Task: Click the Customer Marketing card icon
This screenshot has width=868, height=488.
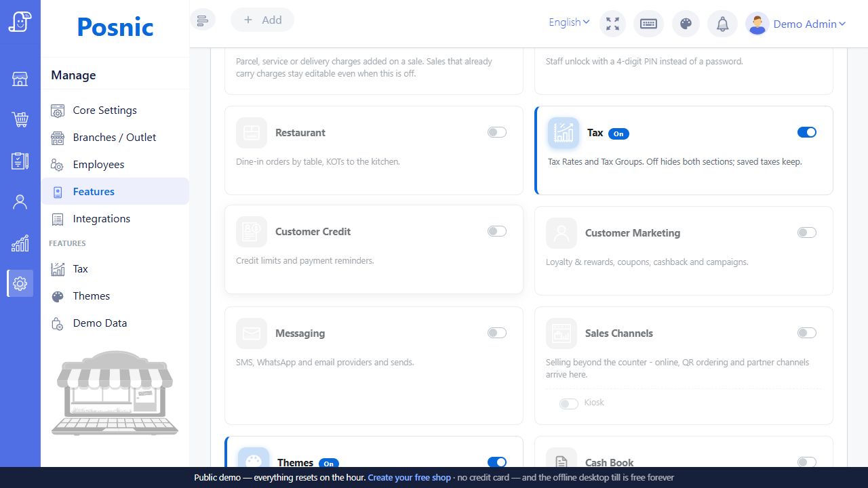Action: coord(561,233)
